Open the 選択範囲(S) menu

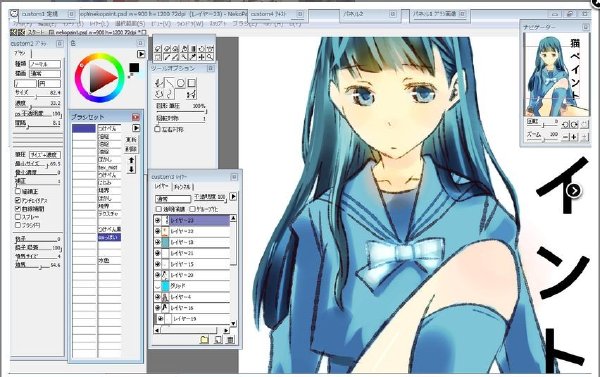(130, 23)
